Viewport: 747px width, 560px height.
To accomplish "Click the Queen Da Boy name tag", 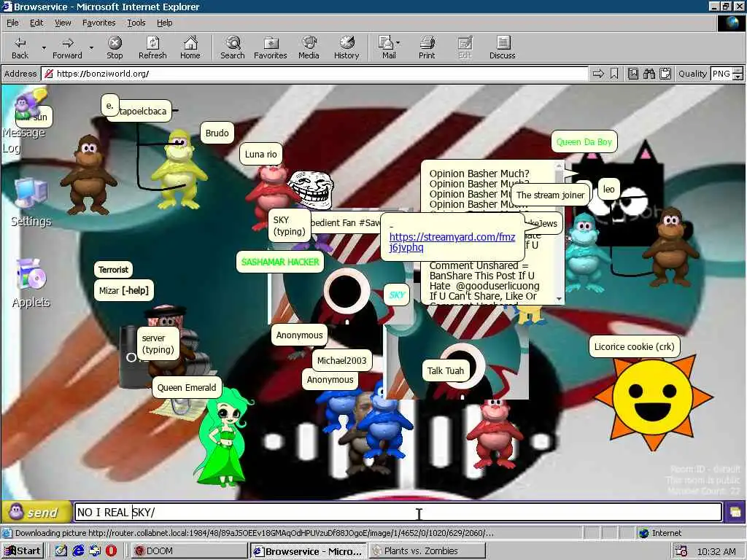I will point(584,142).
